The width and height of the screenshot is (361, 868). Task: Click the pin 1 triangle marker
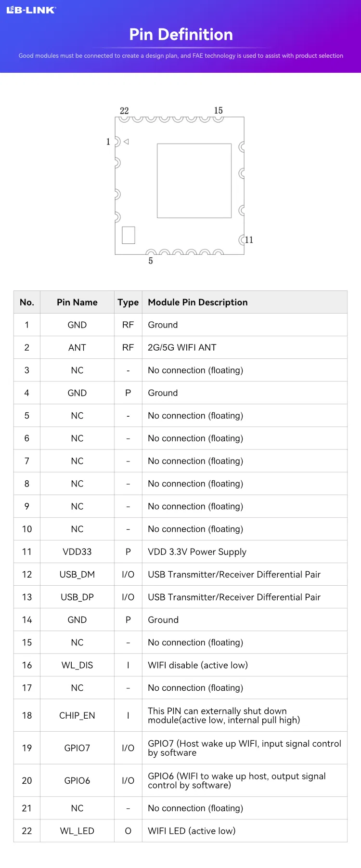pos(126,142)
